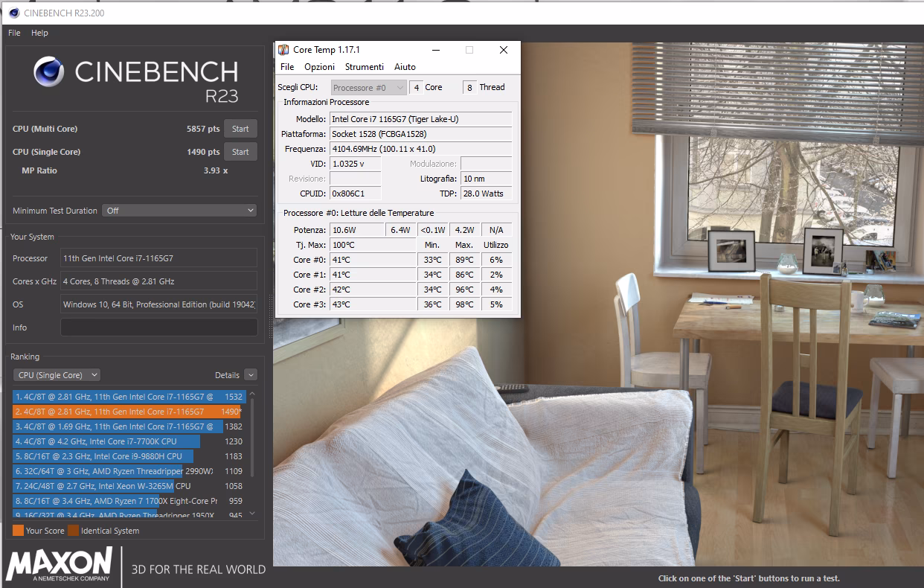Click the Frequenza value 4104.69MHz

420,149
